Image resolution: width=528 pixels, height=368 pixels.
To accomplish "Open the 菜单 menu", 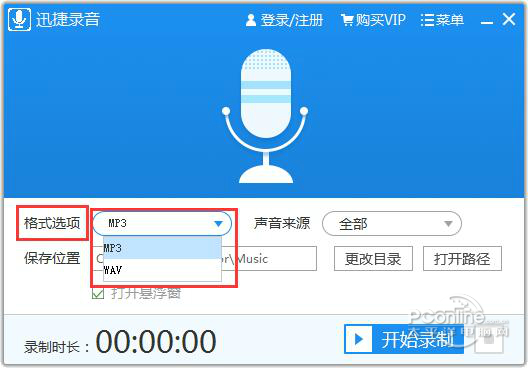I will (x=442, y=20).
